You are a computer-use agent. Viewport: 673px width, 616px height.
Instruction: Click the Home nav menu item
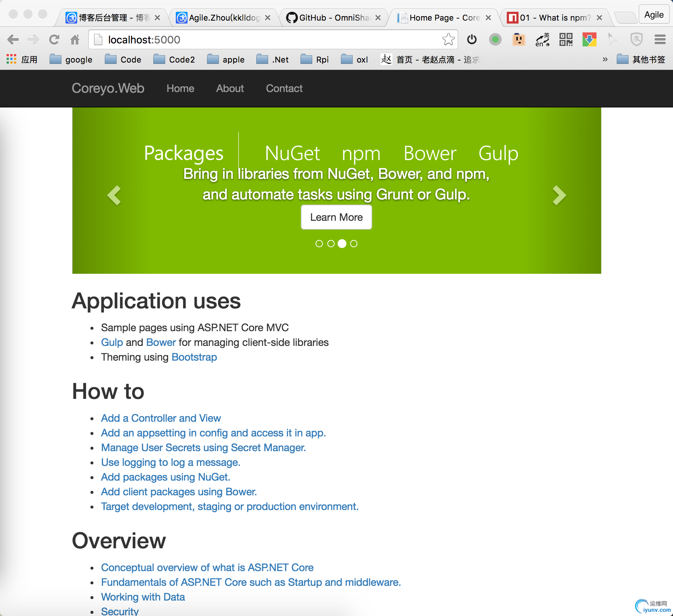tap(180, 88)
